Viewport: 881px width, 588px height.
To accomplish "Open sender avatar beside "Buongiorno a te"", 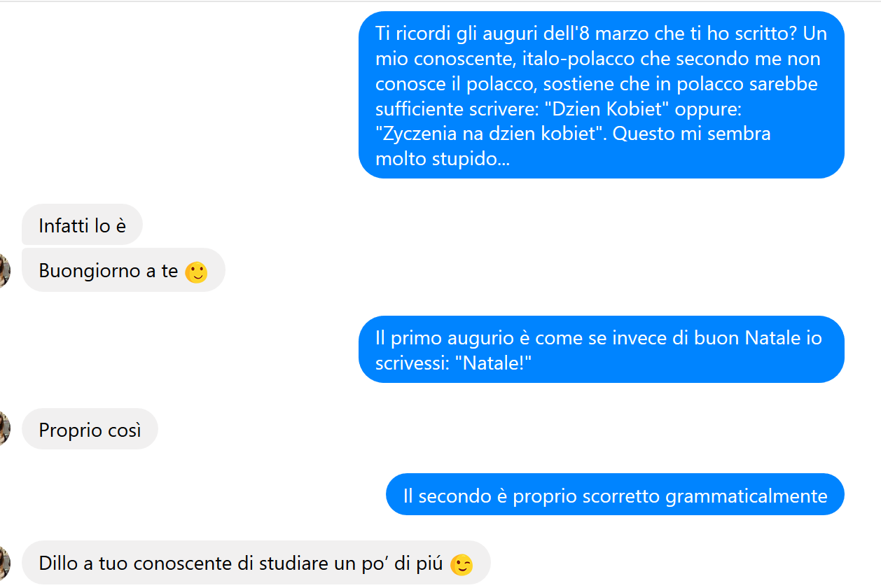I will (x=4, y=271).
